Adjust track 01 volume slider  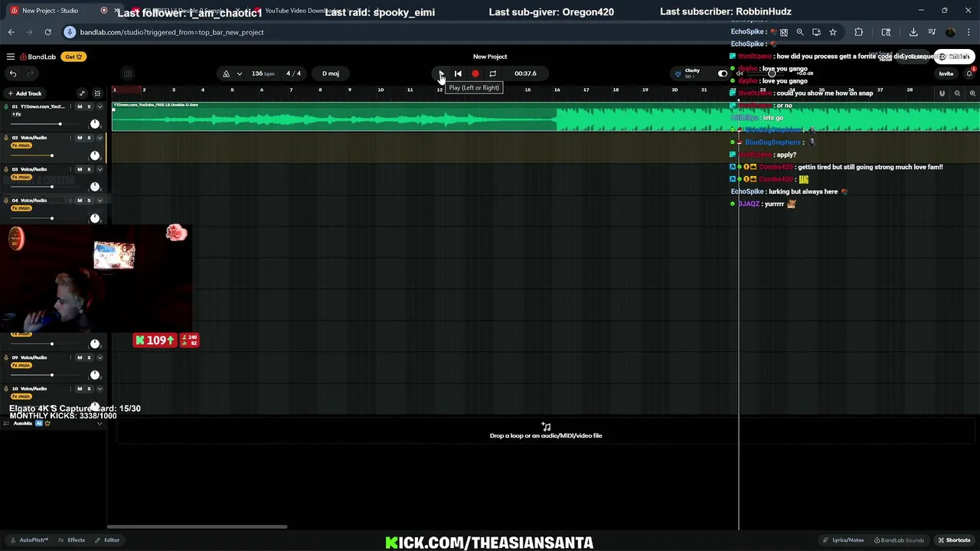click(47, 124)
